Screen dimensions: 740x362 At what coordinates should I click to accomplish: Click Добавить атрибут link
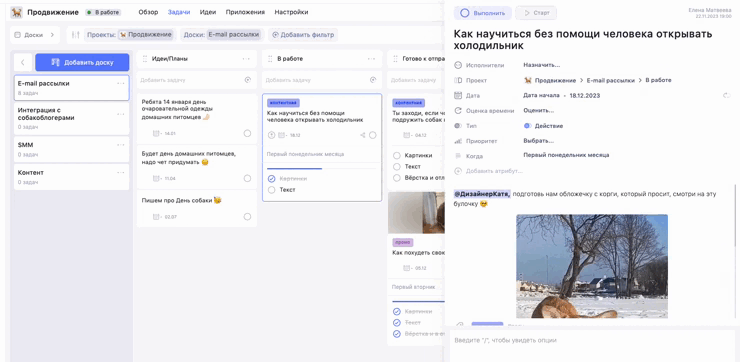click(x=494, y=171)
